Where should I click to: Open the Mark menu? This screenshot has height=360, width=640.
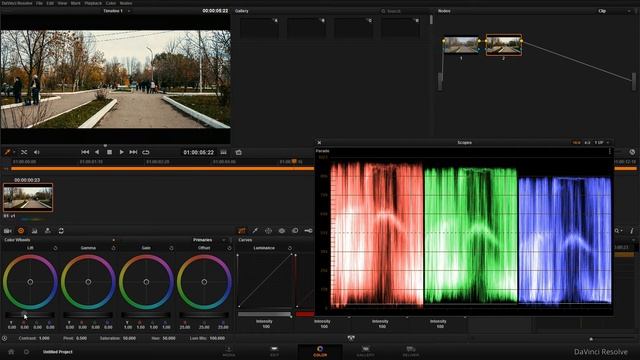point(76,3)
